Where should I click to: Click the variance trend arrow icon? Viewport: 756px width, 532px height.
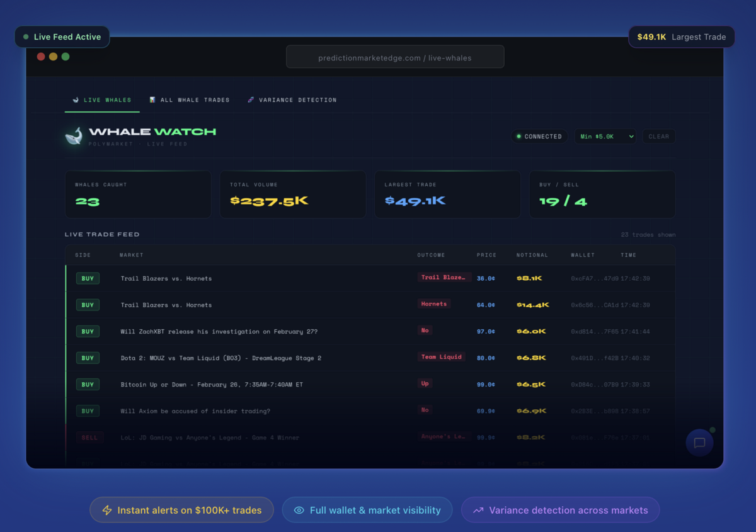(x=478, y=510)
